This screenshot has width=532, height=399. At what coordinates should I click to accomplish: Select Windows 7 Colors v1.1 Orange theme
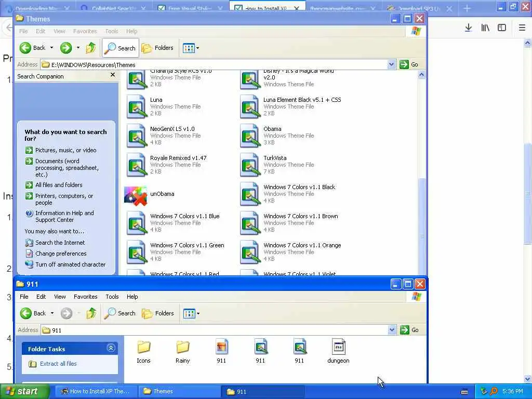[250, 252]
